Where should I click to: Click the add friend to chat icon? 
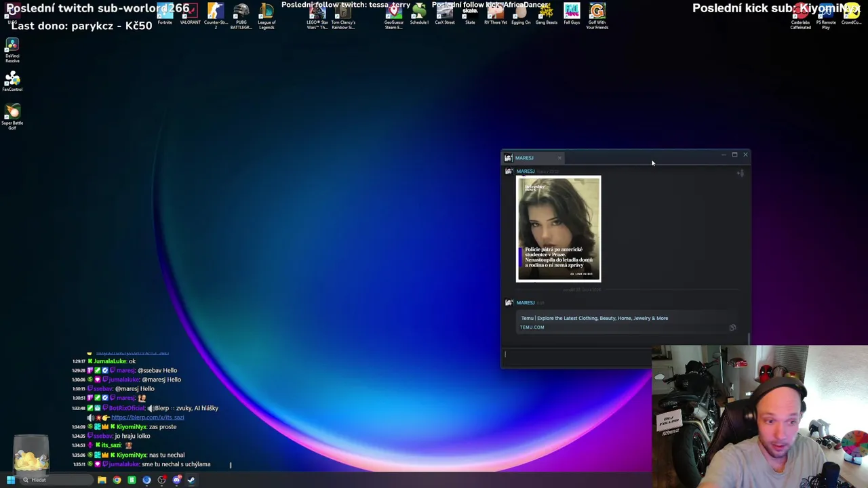pos(741,173)
